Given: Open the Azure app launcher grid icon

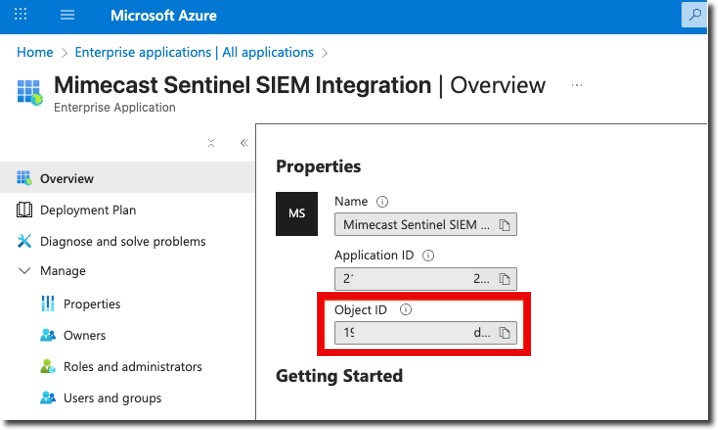Looking at the screenshot, I should [21, 15].
